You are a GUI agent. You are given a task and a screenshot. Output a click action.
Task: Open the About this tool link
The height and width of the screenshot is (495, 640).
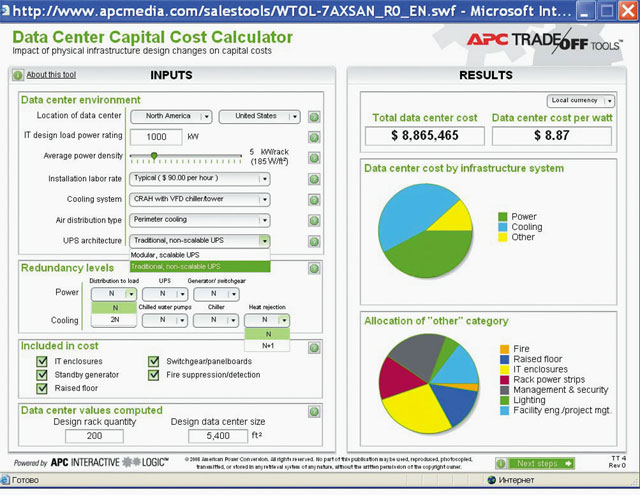[x=51, y=75]
